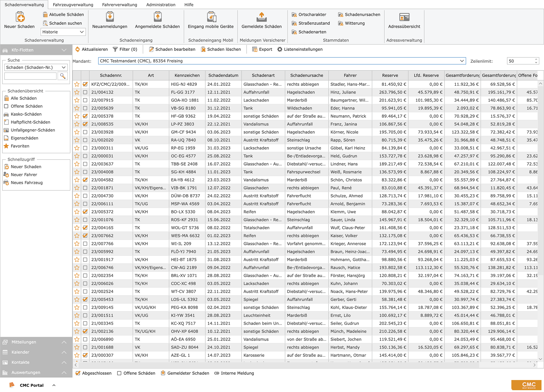Sort by Kennzeichen column header
This screenshot has width=544, height=392.
click(187, 75)
